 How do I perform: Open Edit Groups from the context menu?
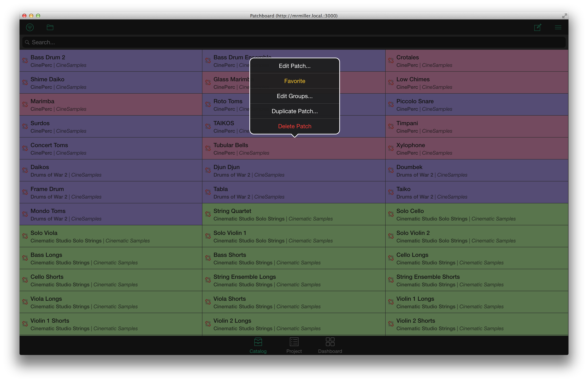(x=295, y=96)
